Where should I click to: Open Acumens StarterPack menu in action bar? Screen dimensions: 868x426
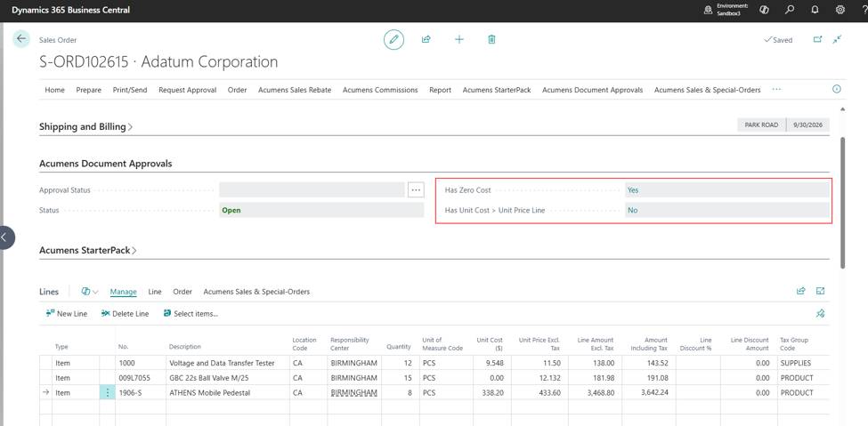point(497,90)
